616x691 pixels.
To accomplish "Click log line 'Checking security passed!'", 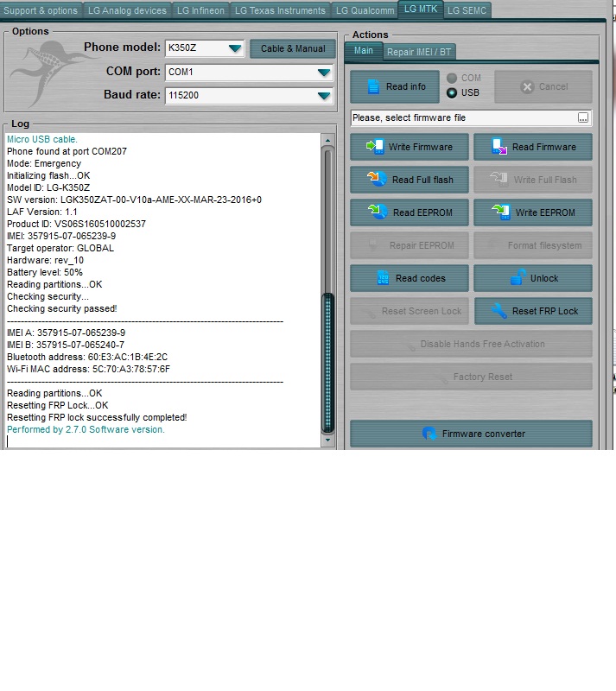I will (x=61, y=308).
